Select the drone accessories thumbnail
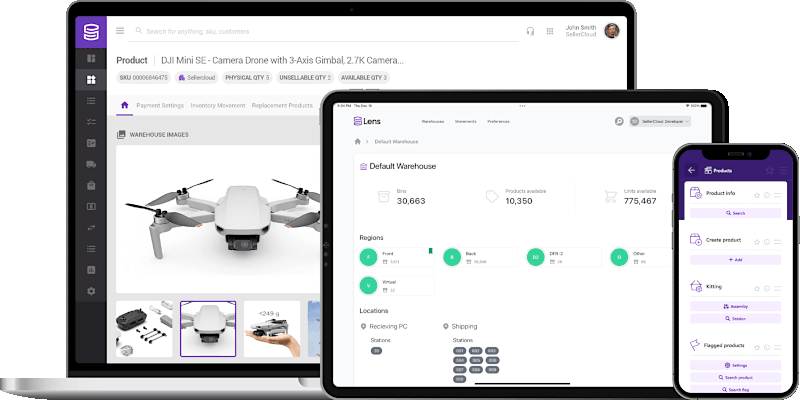The width and height of the screenshot is (800, 400). 144,329
